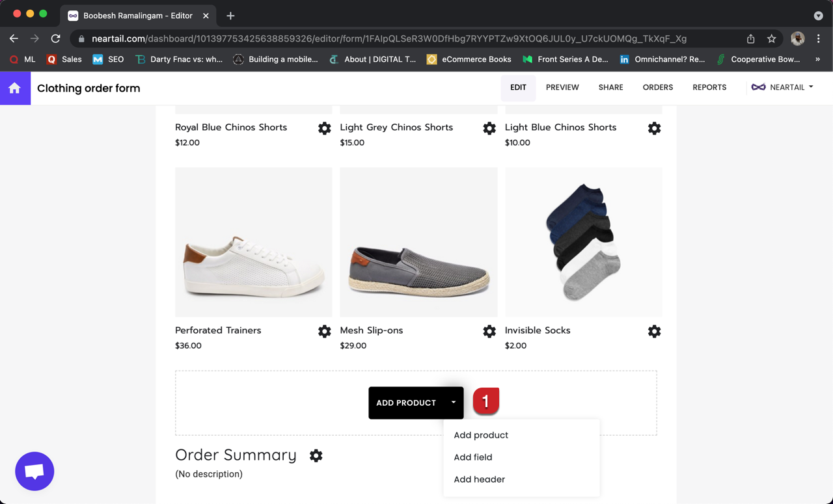Image resolution: width=833 pixels, height=504 pixels.
Task: Click the Perforated Trainers product image
Action: (x=254, y=242)
